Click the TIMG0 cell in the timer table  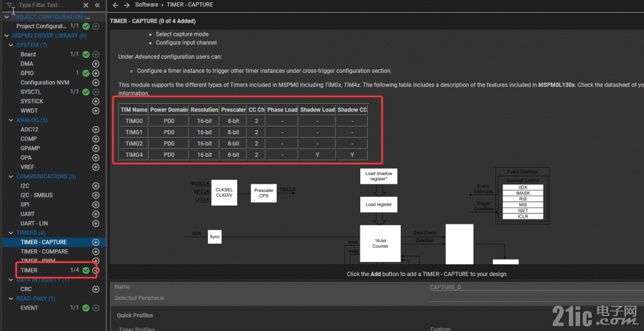(x=134, y=120)
